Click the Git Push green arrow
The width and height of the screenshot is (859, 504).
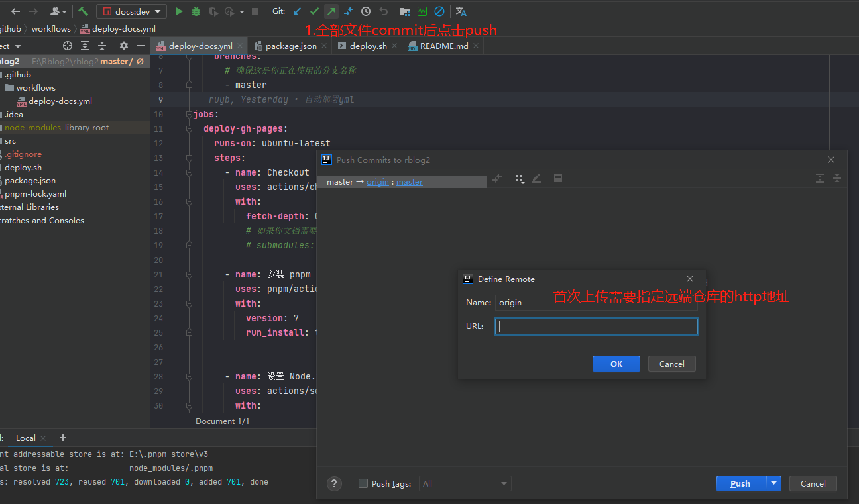(331, 11)
